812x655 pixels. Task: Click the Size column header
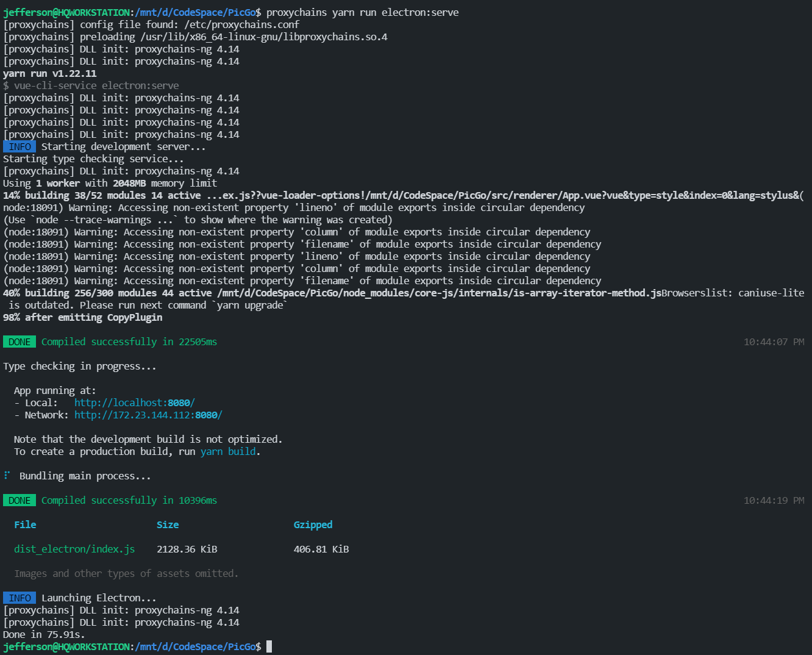click(x=168, y=524)
